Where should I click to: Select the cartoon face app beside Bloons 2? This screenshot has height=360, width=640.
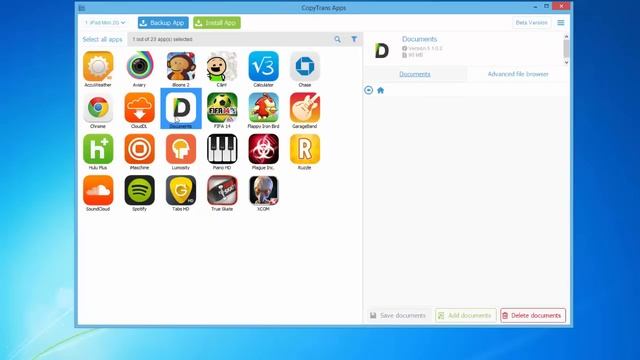pos(222,66)
